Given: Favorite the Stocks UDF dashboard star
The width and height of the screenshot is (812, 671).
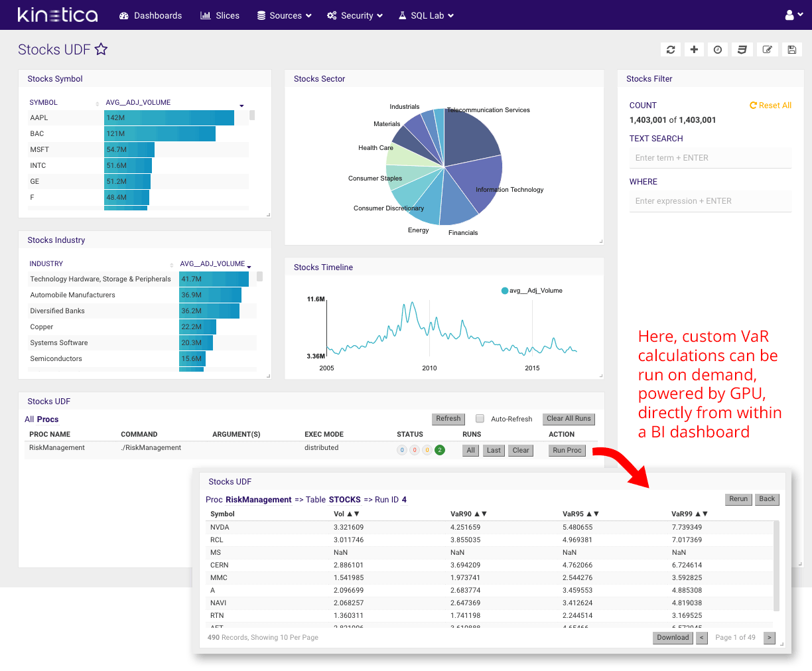Looking at the screenshot, I should pyautogui.click(x=101, y=49).
